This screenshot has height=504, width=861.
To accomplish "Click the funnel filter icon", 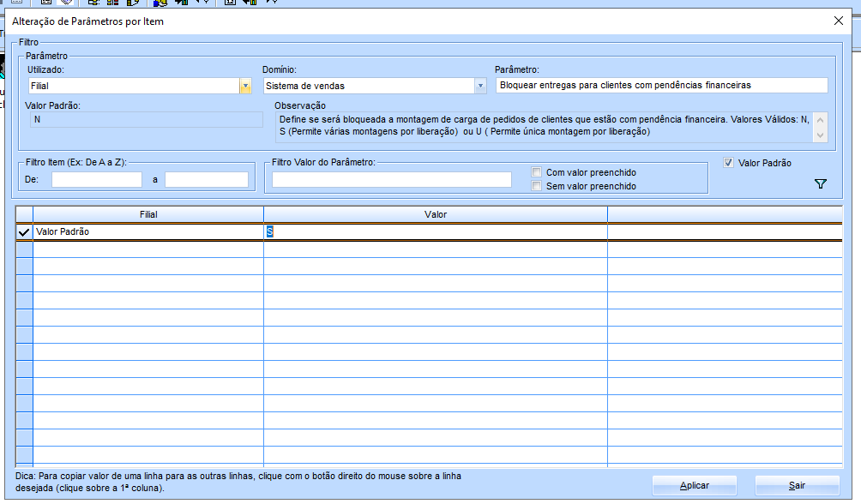I will (x=821, y=184).
